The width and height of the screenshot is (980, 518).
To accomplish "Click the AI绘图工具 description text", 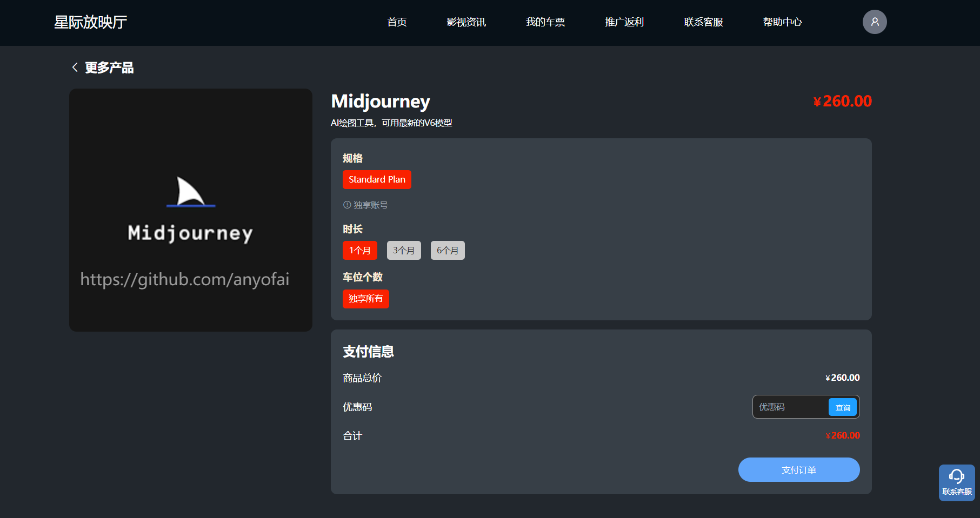I will (x=391, y=123).
